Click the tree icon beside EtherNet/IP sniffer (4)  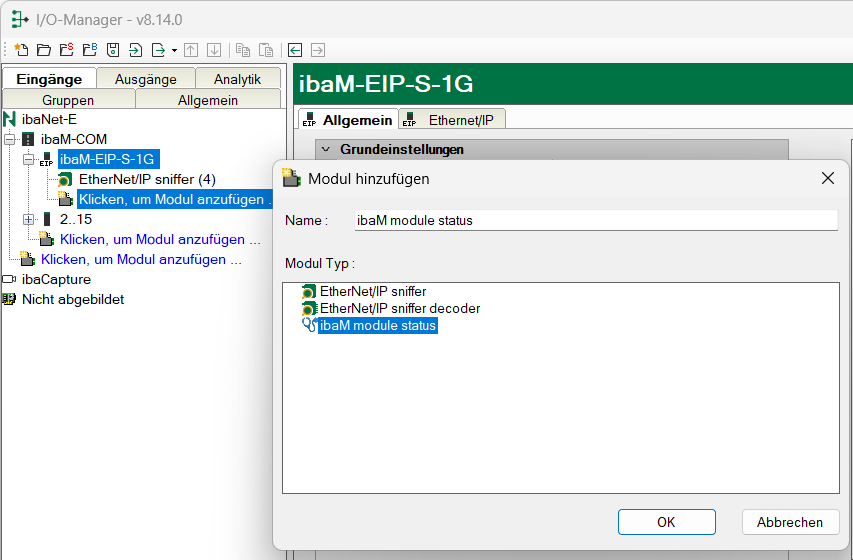click(65, 180)
